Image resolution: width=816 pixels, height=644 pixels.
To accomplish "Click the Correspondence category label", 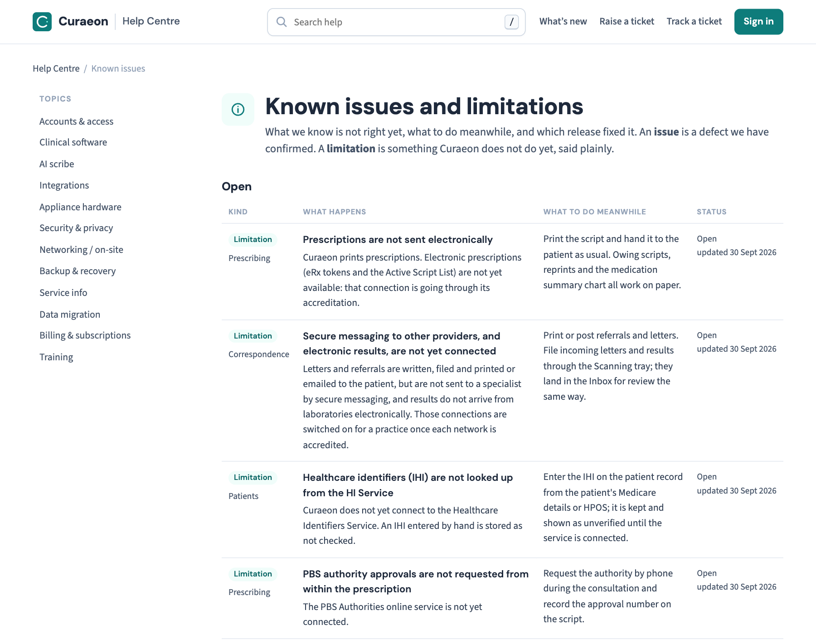I will click(259, 354).
